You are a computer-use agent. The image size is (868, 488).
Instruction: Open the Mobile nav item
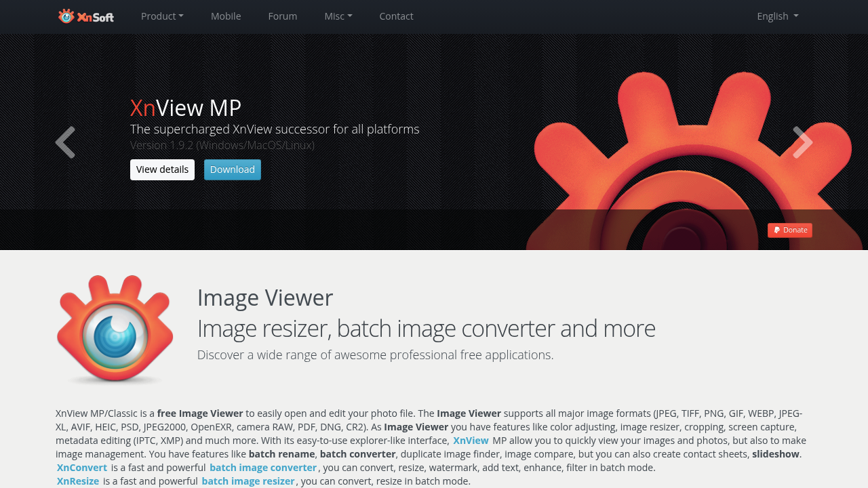tap(226, 16)
